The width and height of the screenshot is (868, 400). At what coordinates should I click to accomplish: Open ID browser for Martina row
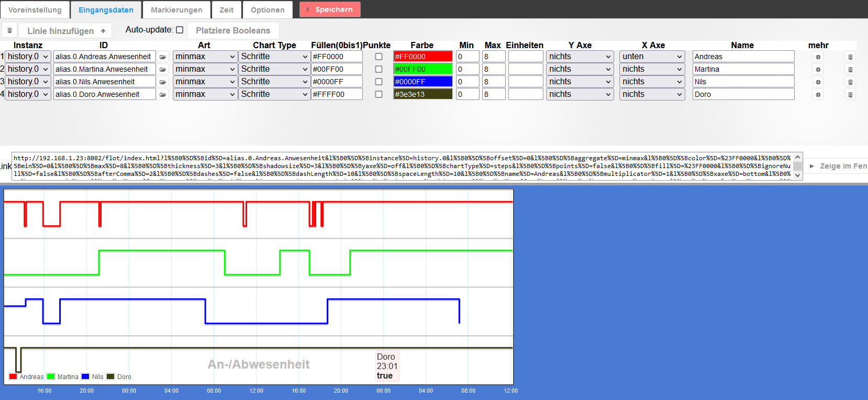coord(163,69)
